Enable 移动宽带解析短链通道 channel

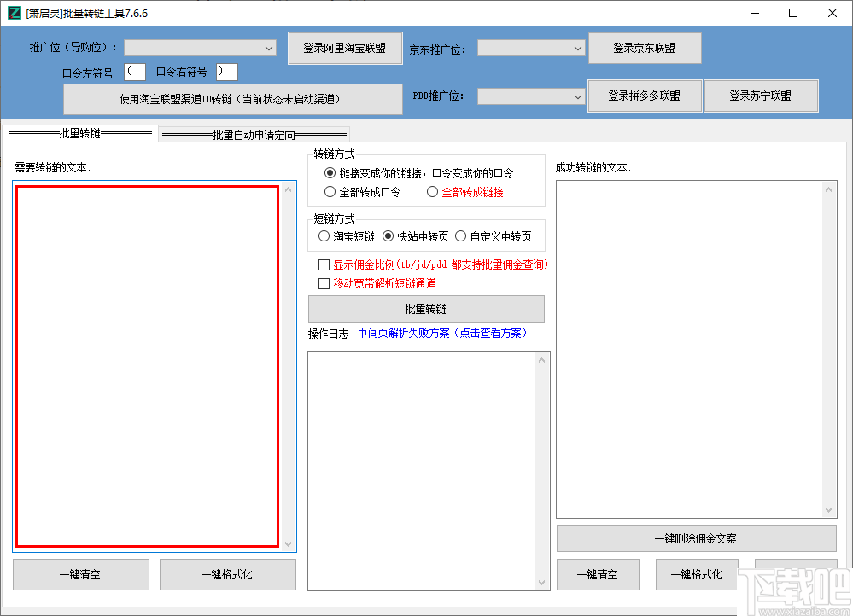[324, 282]
